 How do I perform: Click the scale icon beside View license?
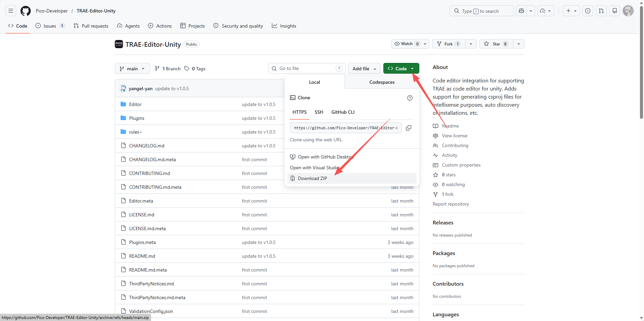tap(436, 136)
